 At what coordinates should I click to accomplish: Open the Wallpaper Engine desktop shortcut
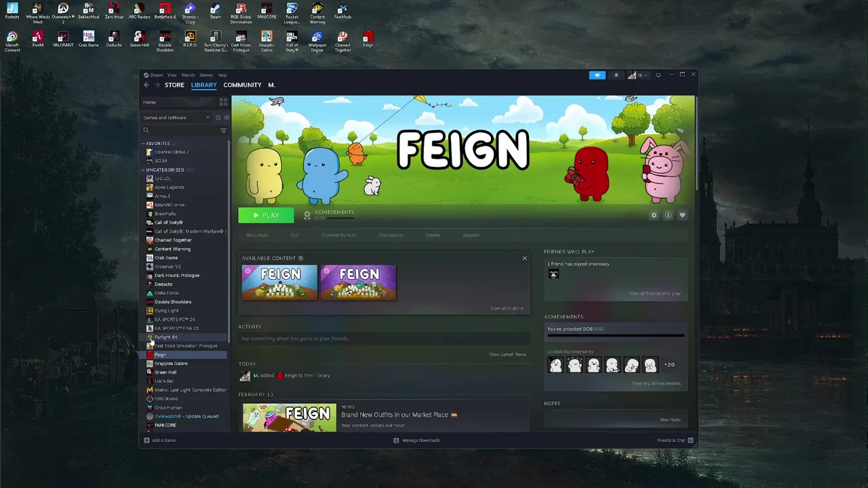[x=317, y=41]
